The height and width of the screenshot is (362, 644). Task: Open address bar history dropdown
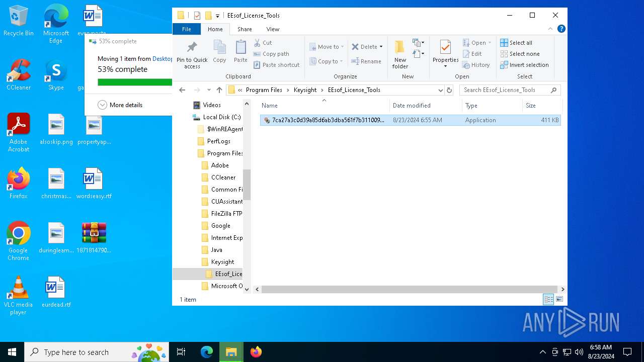tap(440, 90)
